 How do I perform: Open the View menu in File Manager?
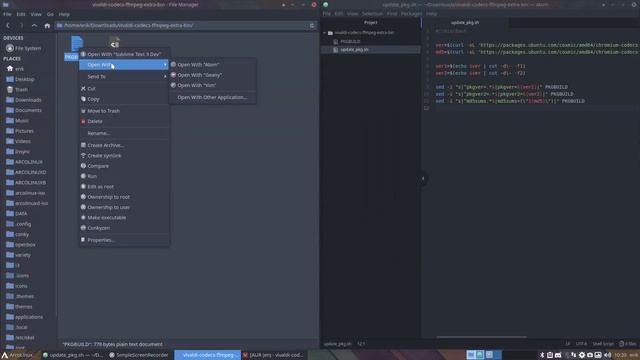pyautogui.click(x=36, y=14)
